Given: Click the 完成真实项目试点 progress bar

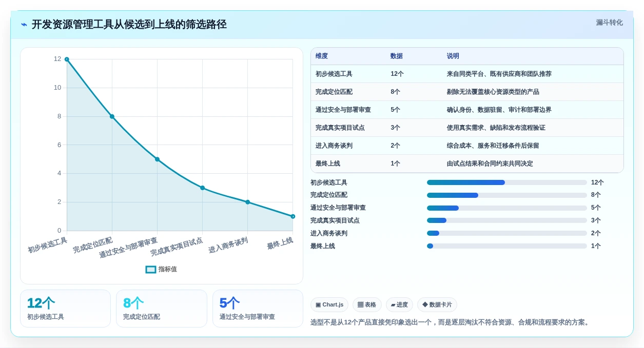Looking at the screenshot, I should [507, 220].
